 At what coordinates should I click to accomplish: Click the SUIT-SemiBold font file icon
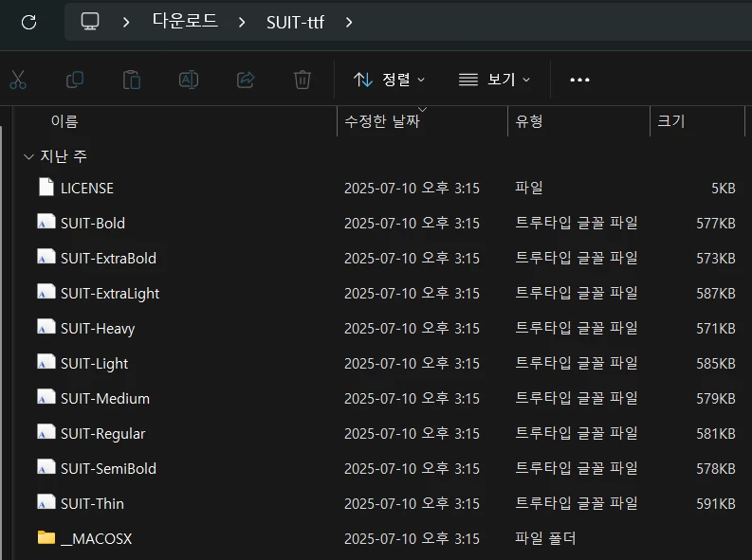pos(46,466)
